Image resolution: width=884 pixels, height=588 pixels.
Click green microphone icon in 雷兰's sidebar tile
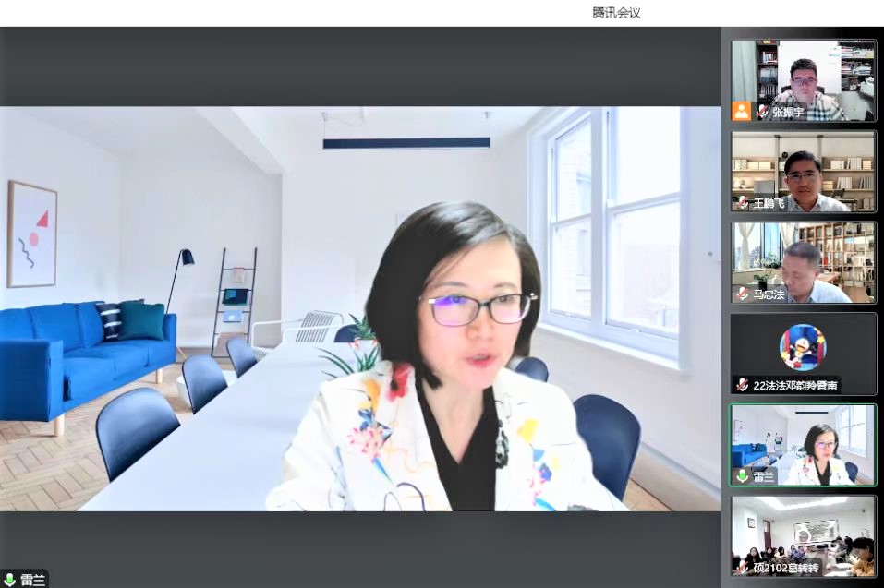[x=742, y=476]
